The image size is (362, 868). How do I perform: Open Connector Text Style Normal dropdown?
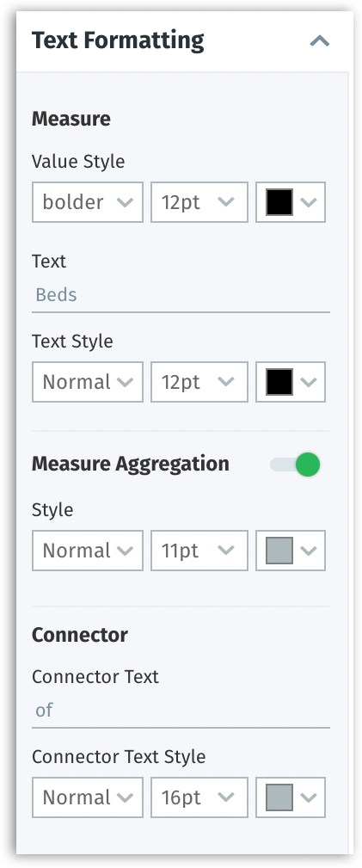88,797
